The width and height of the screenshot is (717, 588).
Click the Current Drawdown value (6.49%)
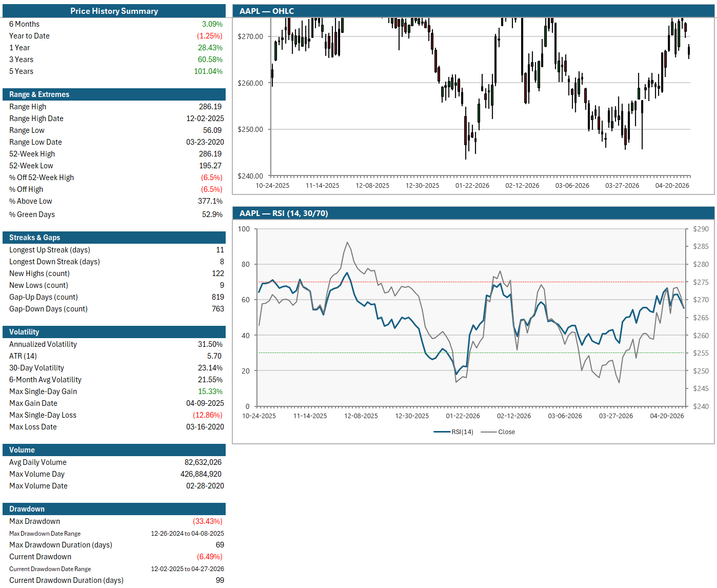(210, 557)
